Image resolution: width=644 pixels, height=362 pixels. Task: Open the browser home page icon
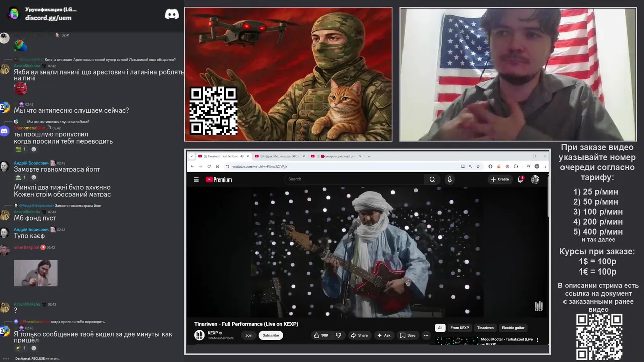(217, 166)
